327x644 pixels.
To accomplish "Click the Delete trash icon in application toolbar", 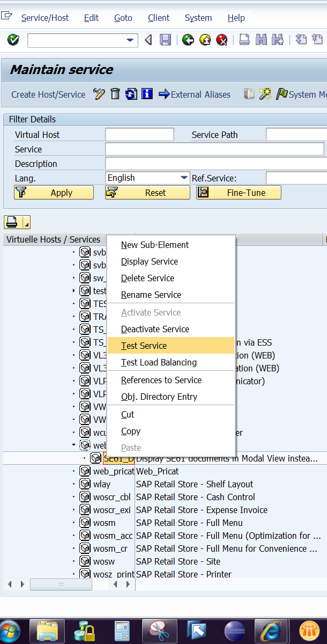I will pos(115,94).
